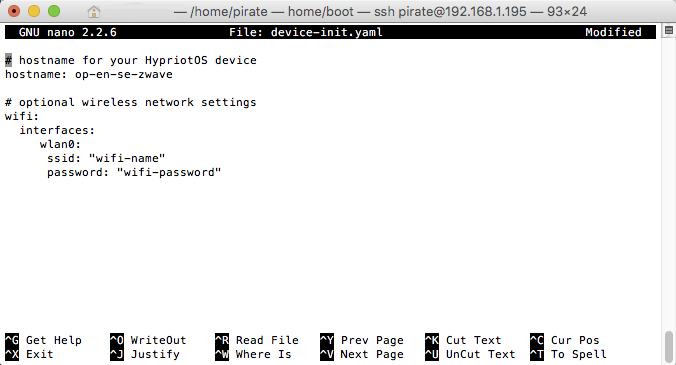Click the green zoom window button
This screenshot has height=365, width=676.
[54, 11]
